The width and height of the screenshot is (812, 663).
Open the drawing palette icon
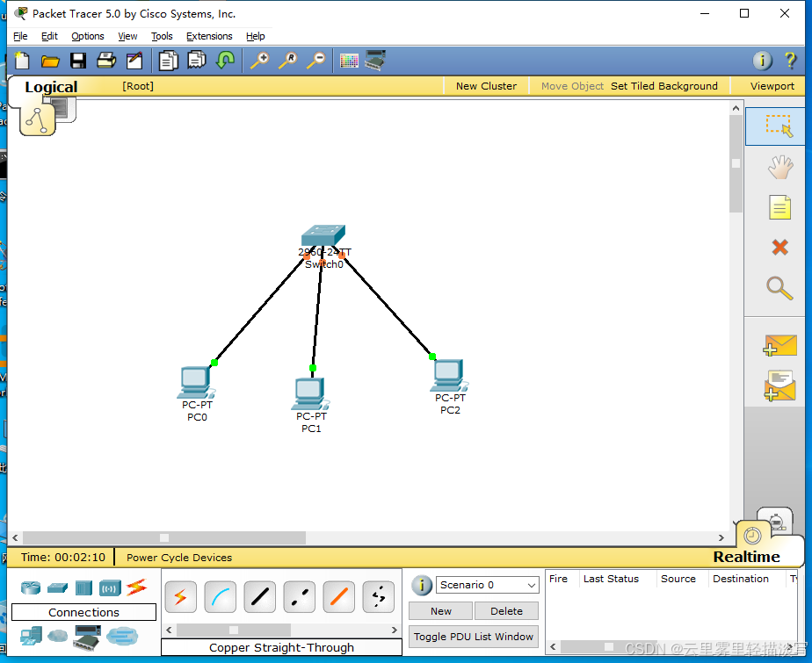[349, 61]
